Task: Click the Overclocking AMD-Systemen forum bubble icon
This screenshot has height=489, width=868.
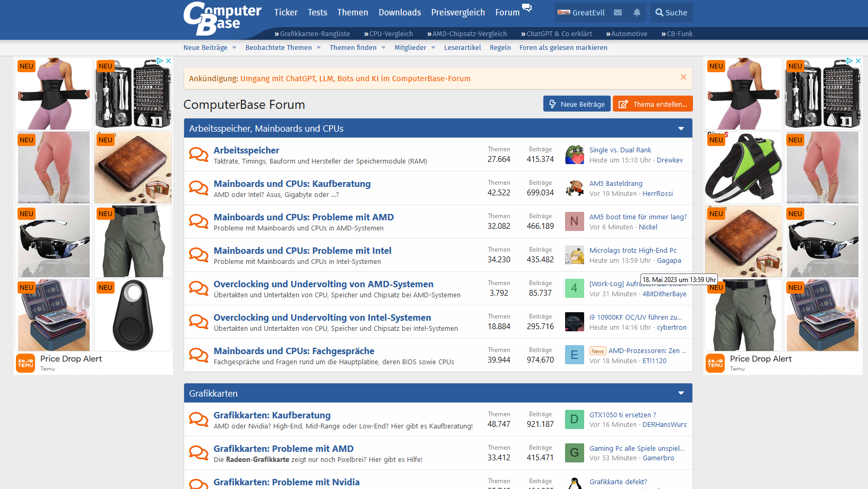Action: coord(199,288)
